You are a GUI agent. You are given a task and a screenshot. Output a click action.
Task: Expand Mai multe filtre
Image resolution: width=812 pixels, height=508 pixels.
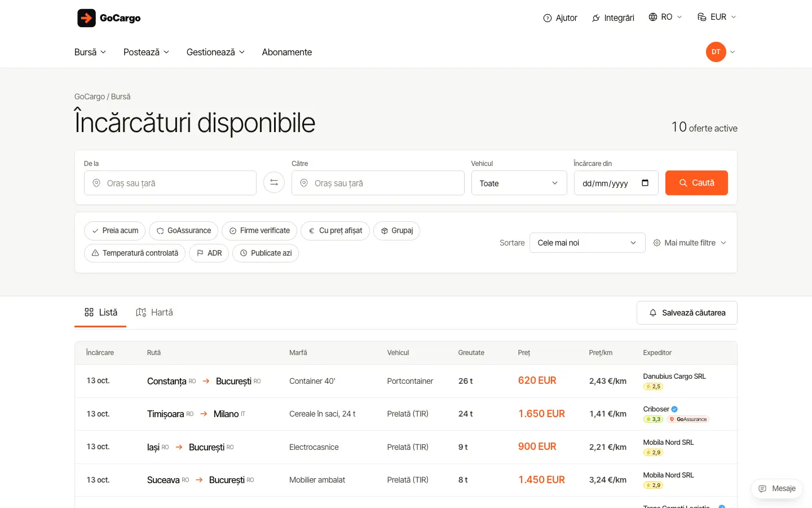pos(690,243)
